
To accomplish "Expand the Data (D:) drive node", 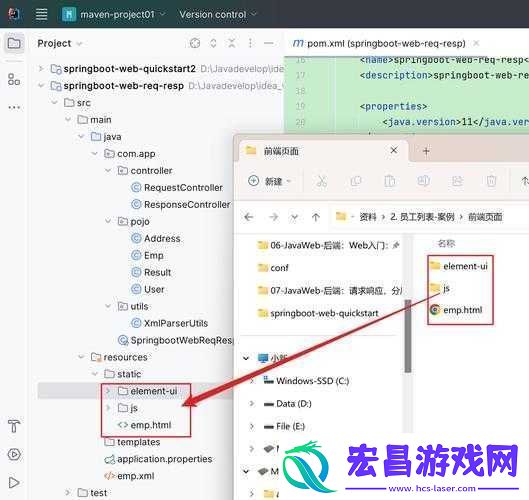I will tap(252, 404).
